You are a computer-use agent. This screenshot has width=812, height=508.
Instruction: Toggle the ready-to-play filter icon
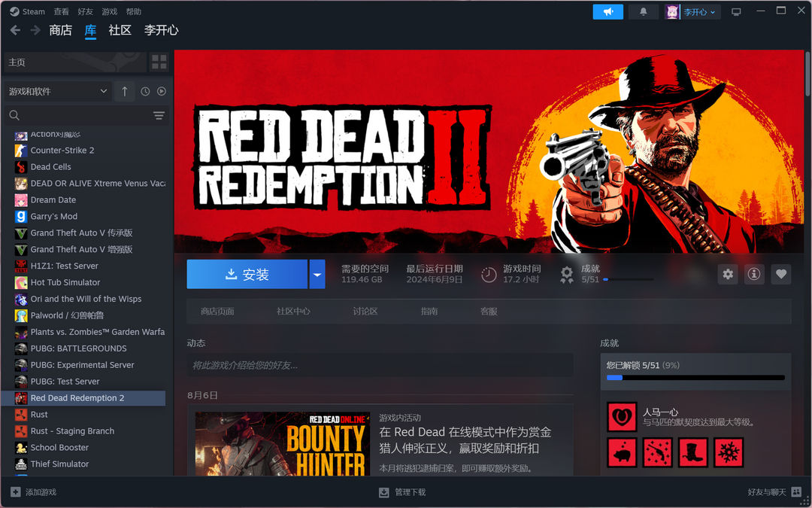pyautogui.click(x=162, y=91)
